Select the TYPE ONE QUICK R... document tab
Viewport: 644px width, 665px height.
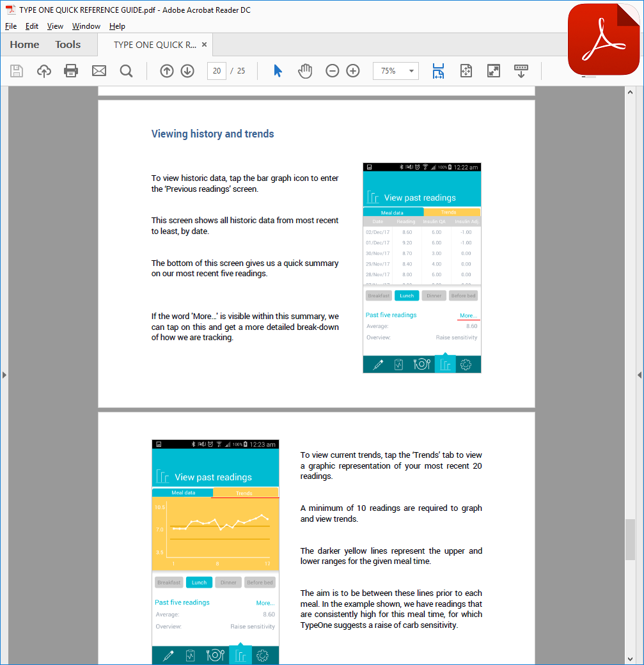[155, 45]
